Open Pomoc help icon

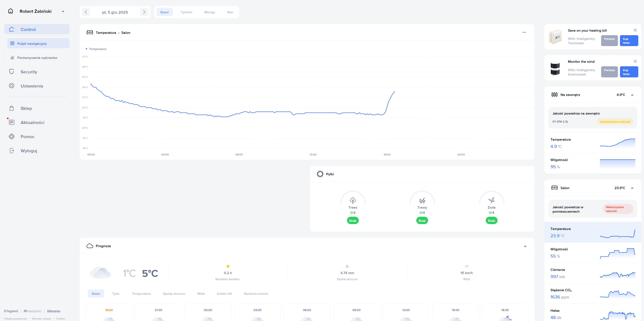coord(11,136)
